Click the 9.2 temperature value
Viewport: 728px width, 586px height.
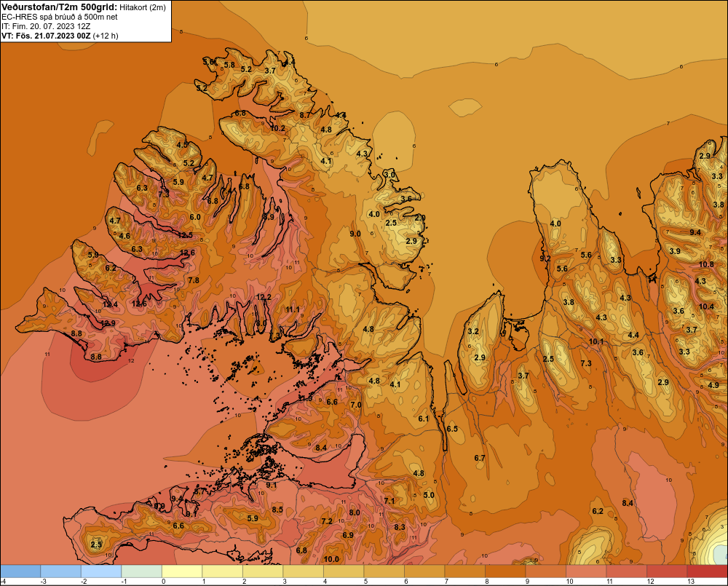pos(545,258)
